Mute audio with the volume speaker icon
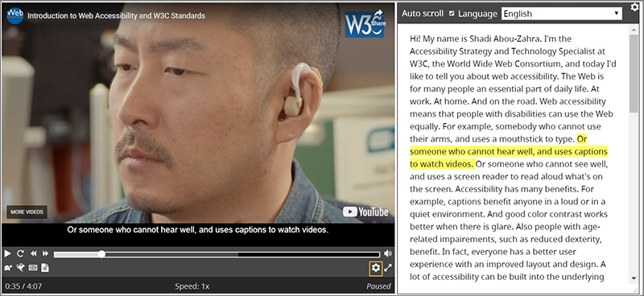This screenshot has height=296, width=644. pyautogui.click(x=388, y=253)
